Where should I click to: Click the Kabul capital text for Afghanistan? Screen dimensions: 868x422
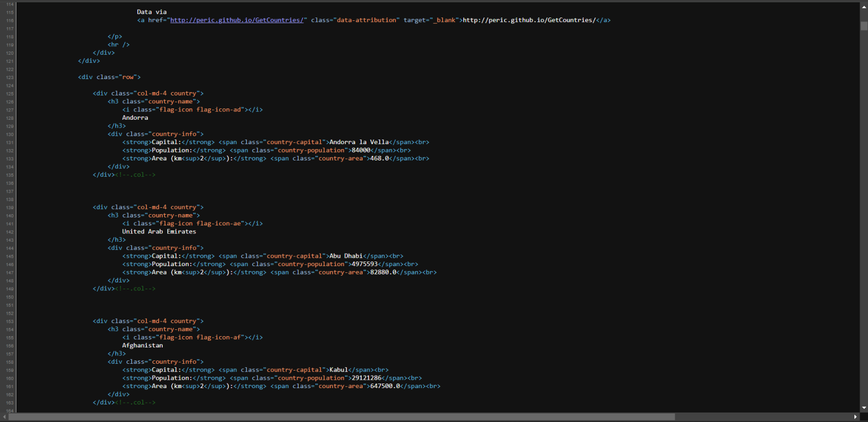(339, 369)
